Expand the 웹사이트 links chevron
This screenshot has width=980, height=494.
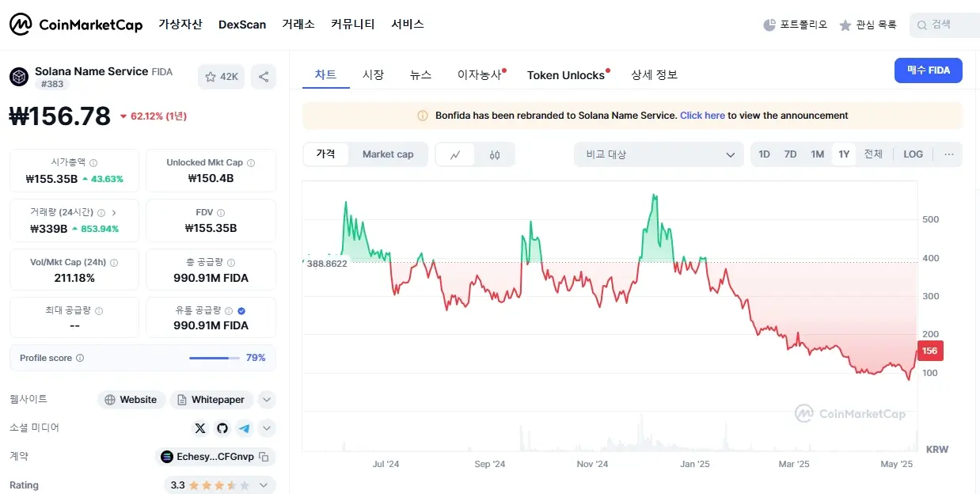click(x=267, y=400)
